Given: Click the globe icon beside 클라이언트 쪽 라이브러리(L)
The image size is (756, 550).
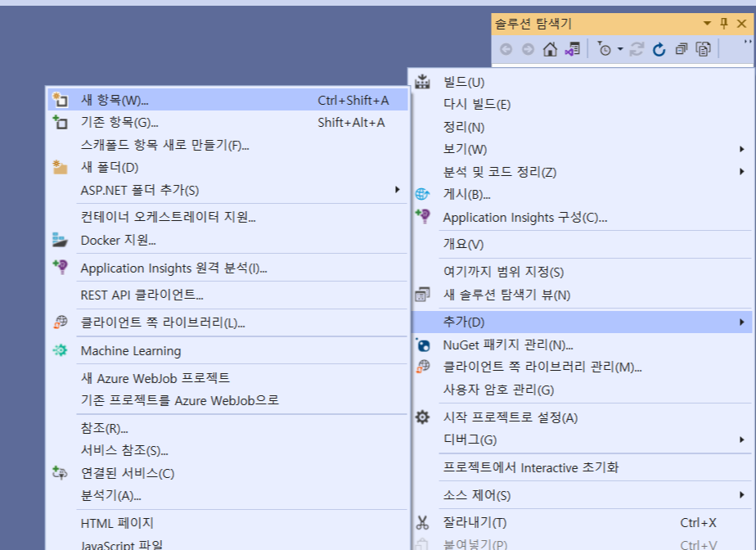Looking at the screenshot, I should [61, 322].
